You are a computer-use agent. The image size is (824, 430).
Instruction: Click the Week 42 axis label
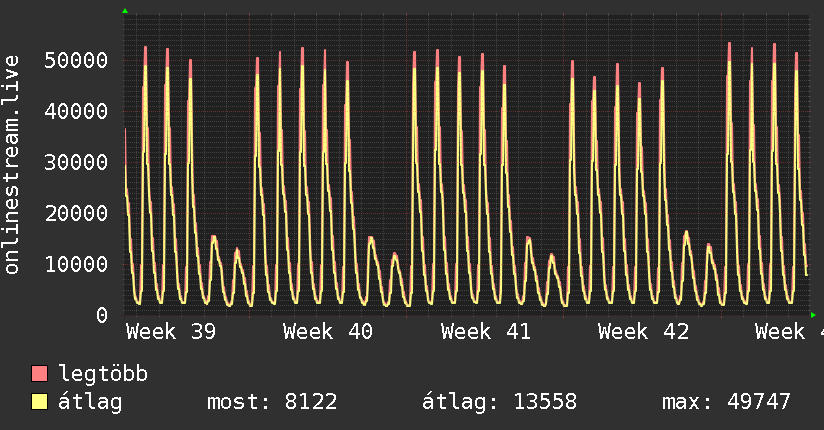[643, 332]
